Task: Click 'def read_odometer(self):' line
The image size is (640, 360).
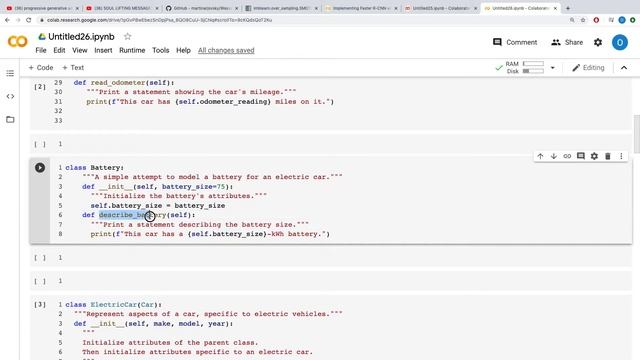Action: tap(124, 82)
